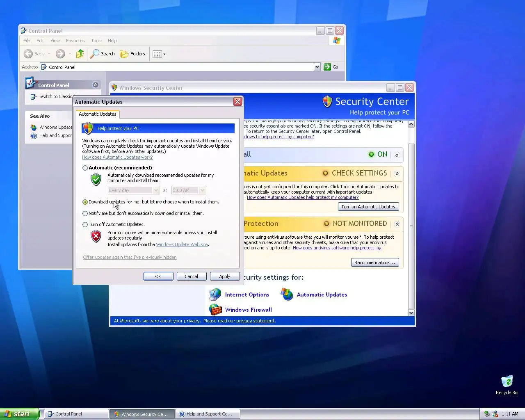Open Edit menu in Control Panel window
This screenshot has width=525, height=420.
click(40, 41)
